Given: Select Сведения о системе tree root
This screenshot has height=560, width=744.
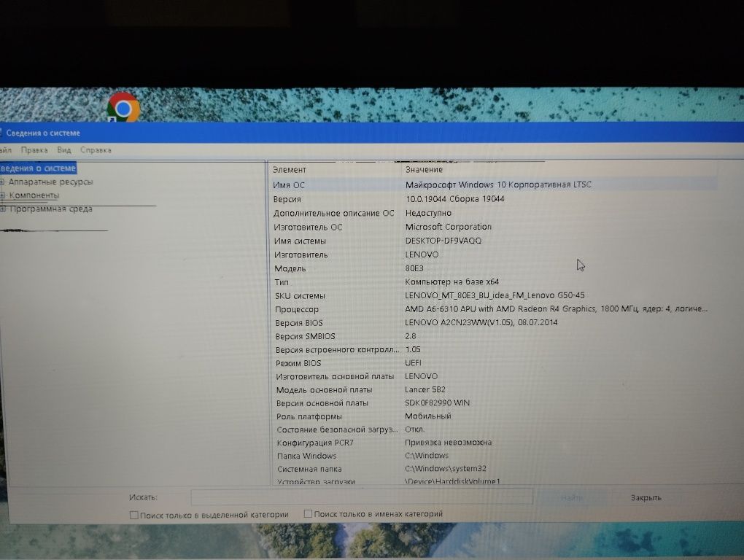Looking at the screenshot, I should (38, 168).
